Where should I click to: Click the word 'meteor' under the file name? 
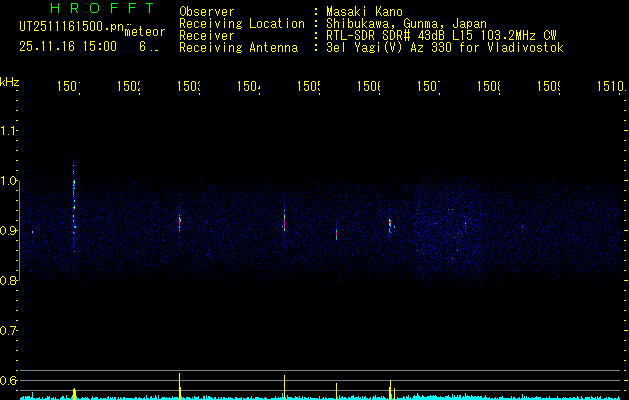145,32
